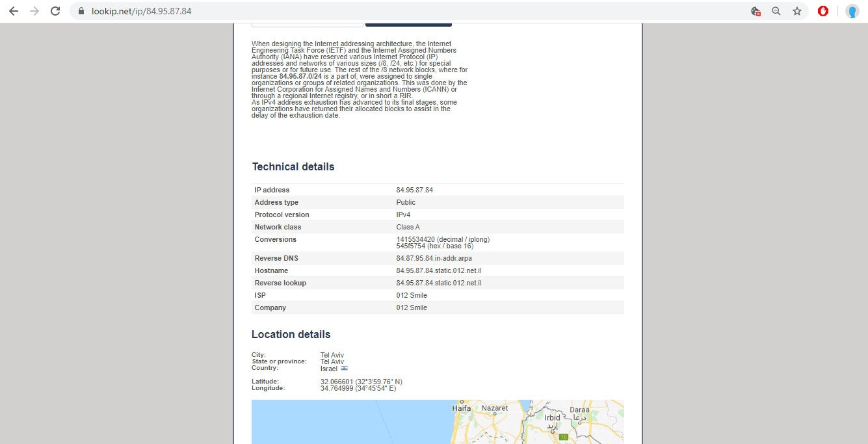The image size is (868, 444).
Task: Click the browser Forward arrow
Action: pyautogui.click(x=34, y=11)
